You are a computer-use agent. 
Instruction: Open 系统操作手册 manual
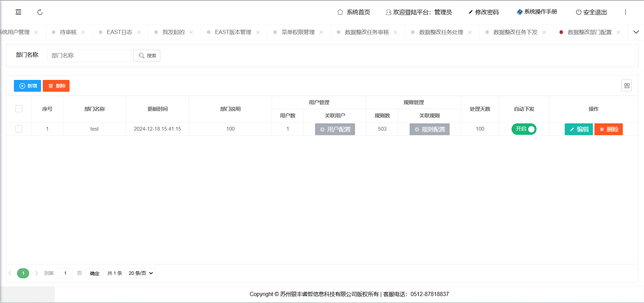click(537, 12)
